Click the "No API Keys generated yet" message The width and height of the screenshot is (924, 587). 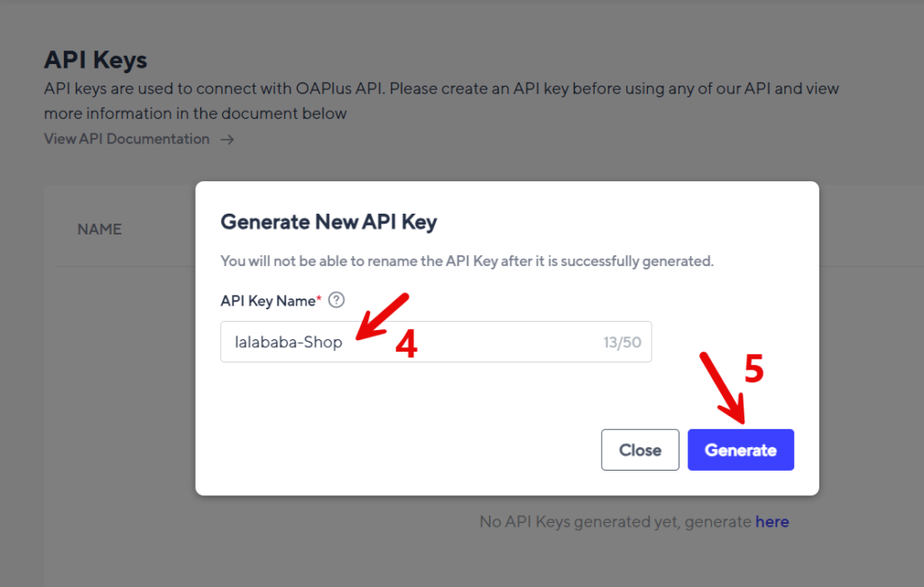point(614,521)
